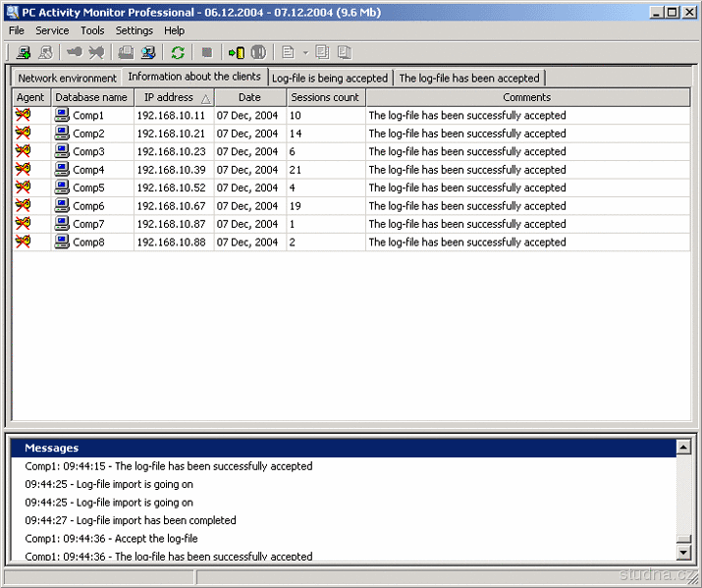Open The log-file has been accepted tab
The width and height of the screenshot is (702, 588).
[468, 79]
